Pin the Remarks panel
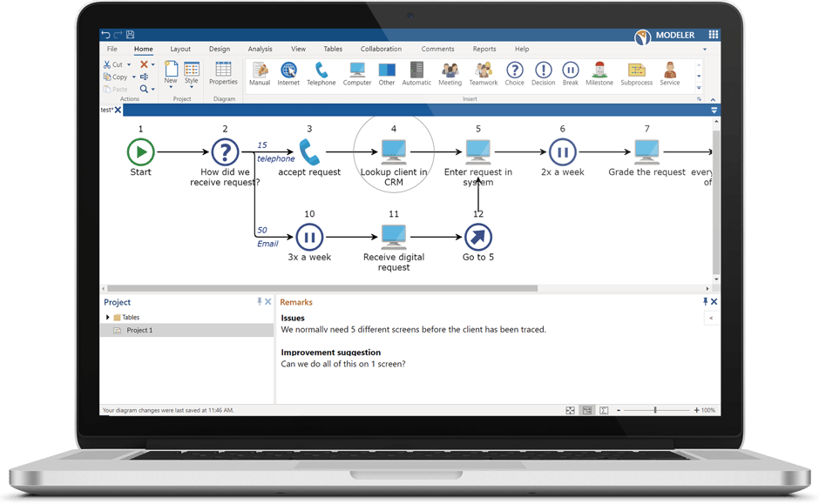This screenshot has width=819, height=504. [705, 301]
